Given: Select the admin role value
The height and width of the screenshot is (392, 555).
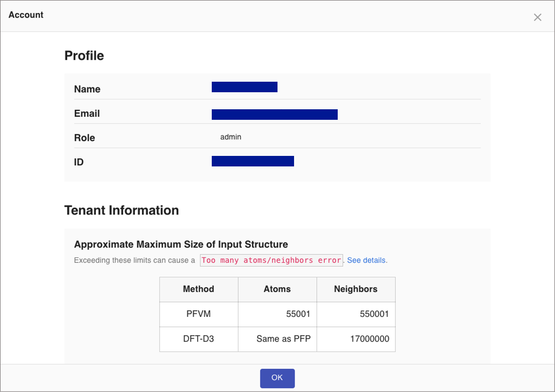Looking at the screenshot, I should click(231, 137).
